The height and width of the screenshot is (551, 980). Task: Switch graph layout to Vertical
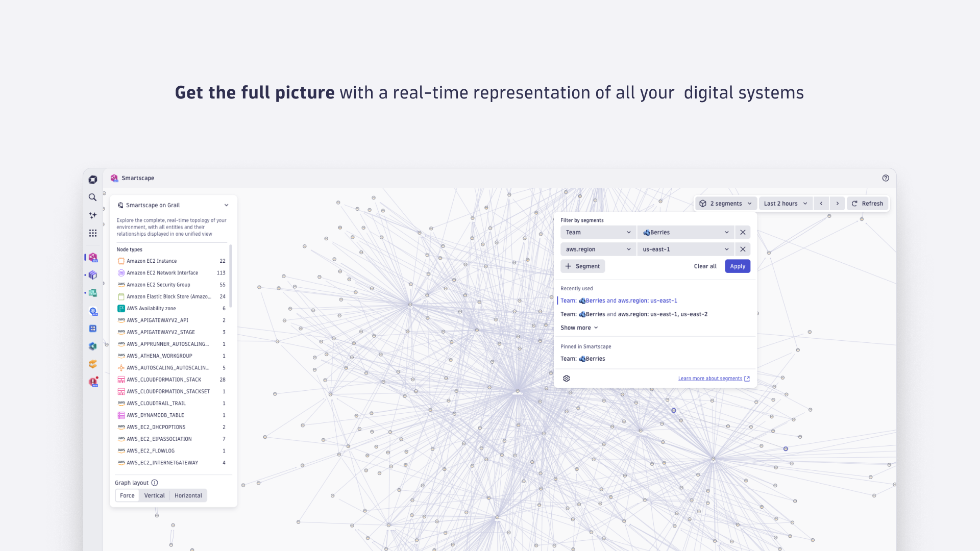point(154,495)
